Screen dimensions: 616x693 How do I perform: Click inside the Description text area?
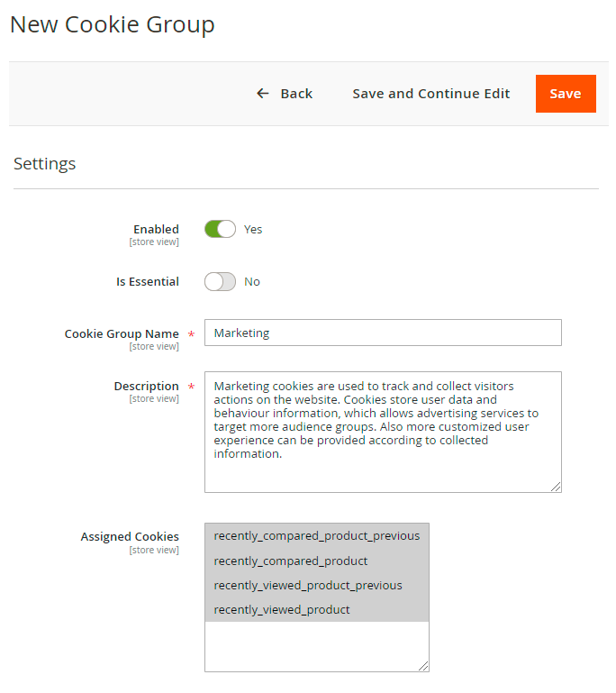tap(383, 432)
